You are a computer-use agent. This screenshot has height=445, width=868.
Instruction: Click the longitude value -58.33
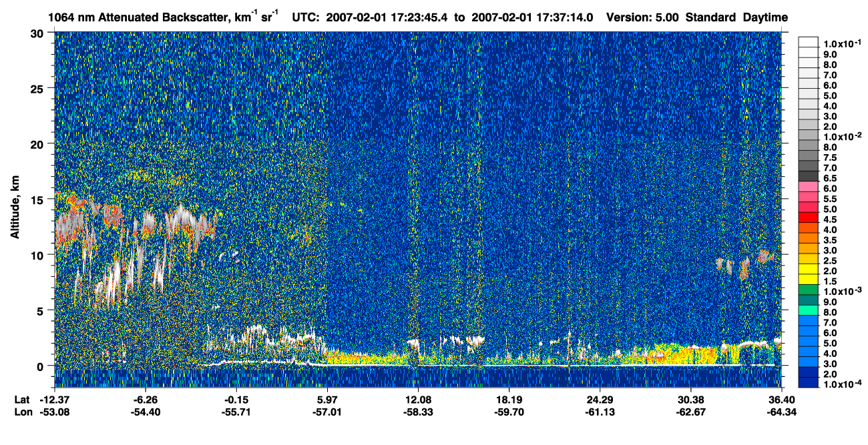(x=418, y=412)
